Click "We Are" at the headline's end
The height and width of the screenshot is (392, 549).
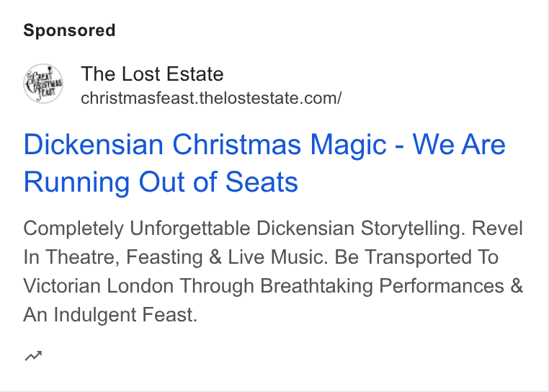(x=459, y=144)
